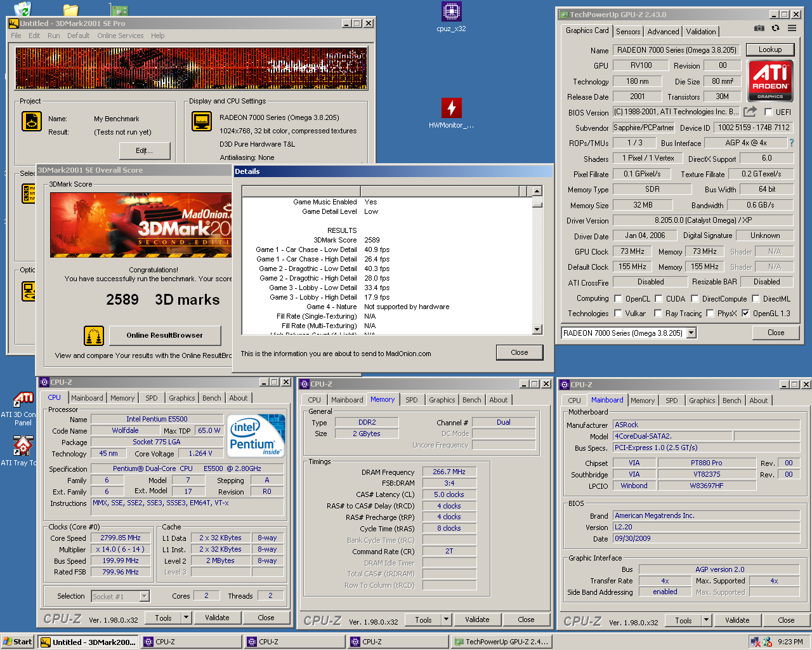Toggle the UEFI checkbox in GPU-Z
Image resolution: width=812 pixels, height=650 pixels.
(768, 112)
